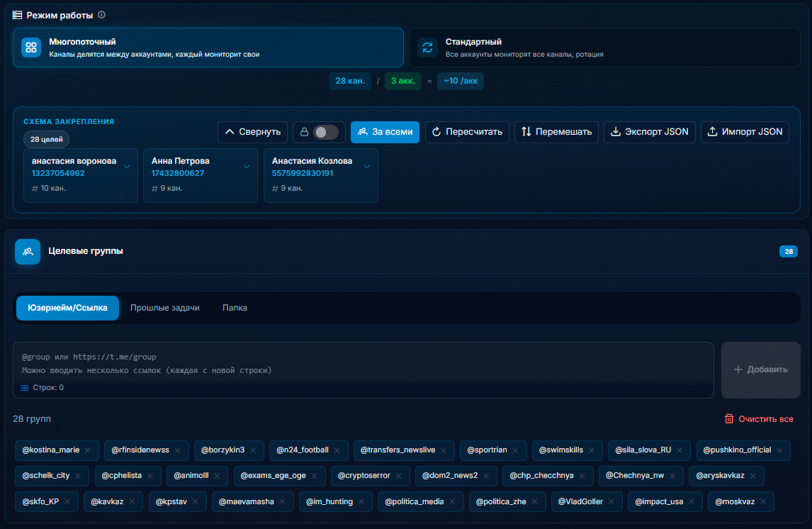Remove the @cryptoserror group tag
This screenshot has height=529, width=812.
(399, 476)
